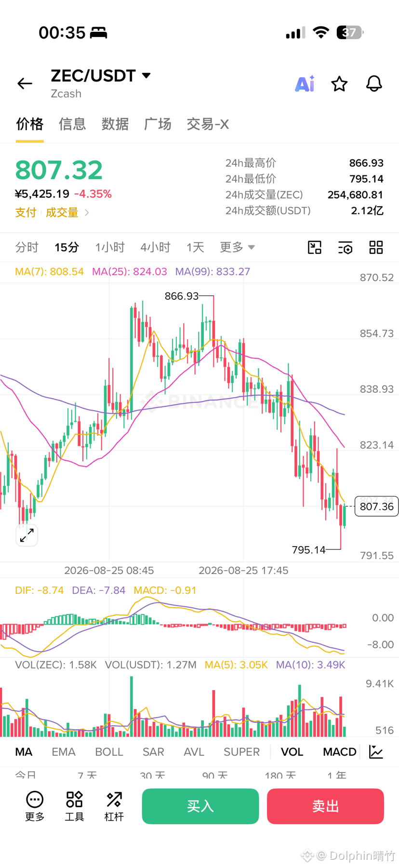Toggle AVL indicator

(x=194, y=752)
